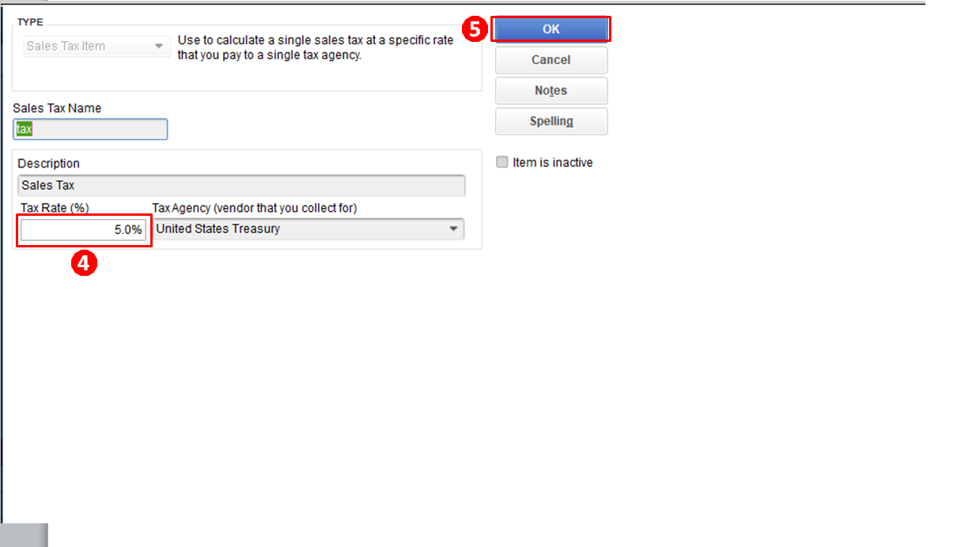The height and width of the screenshot is (547, 980).
Task: Open the Sales Tax Item type dropdown
Action: [x=96, y=46]
